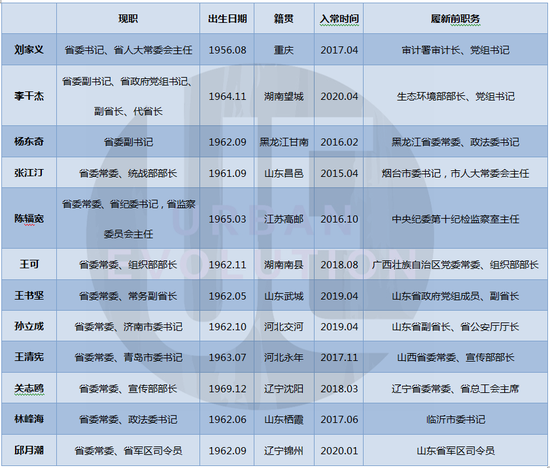Screen dimensions: 550x468
Task: Select the name cell 邱月潮
Action: tap(29, 450)
